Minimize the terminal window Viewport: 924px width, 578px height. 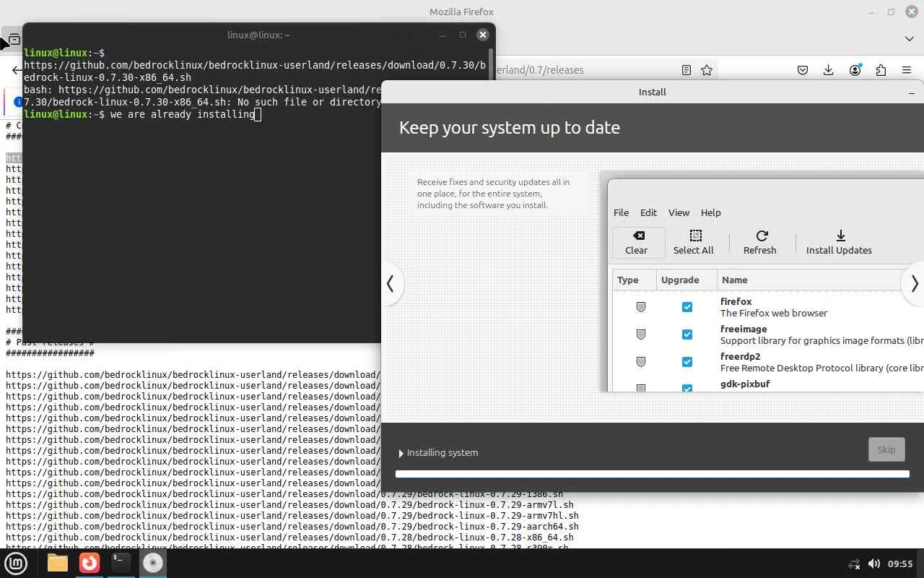[443, 35]
